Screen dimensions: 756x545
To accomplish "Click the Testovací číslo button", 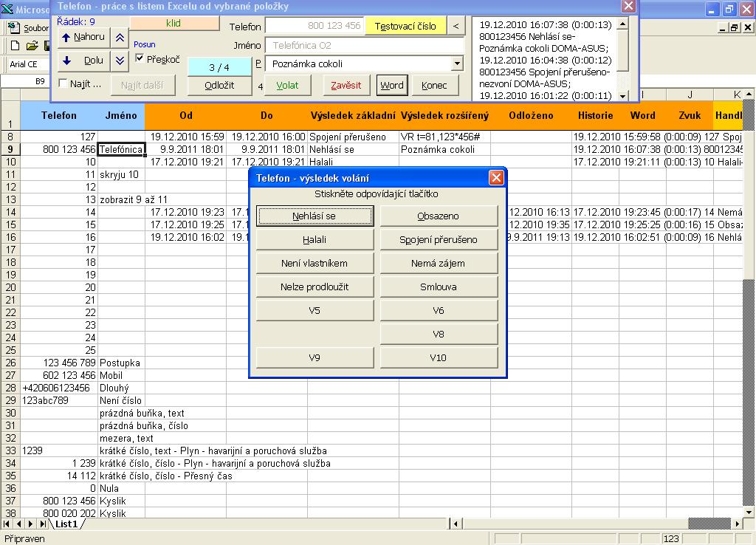I will tap(405, 26).
